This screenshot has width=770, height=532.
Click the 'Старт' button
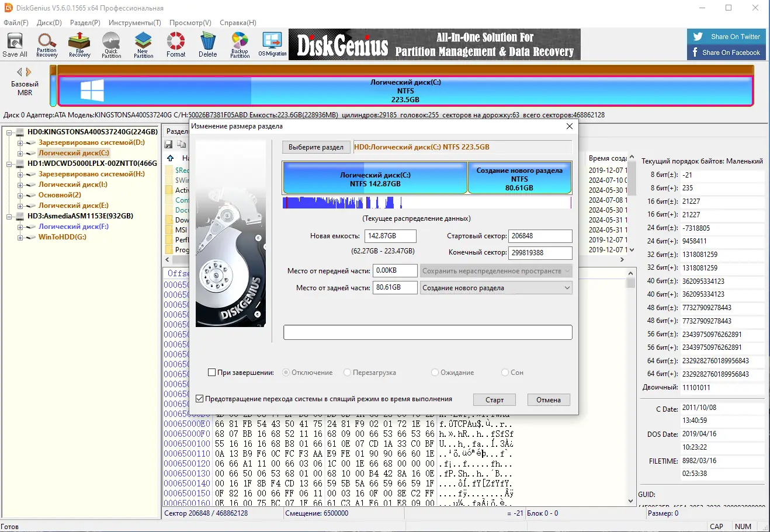494,400
